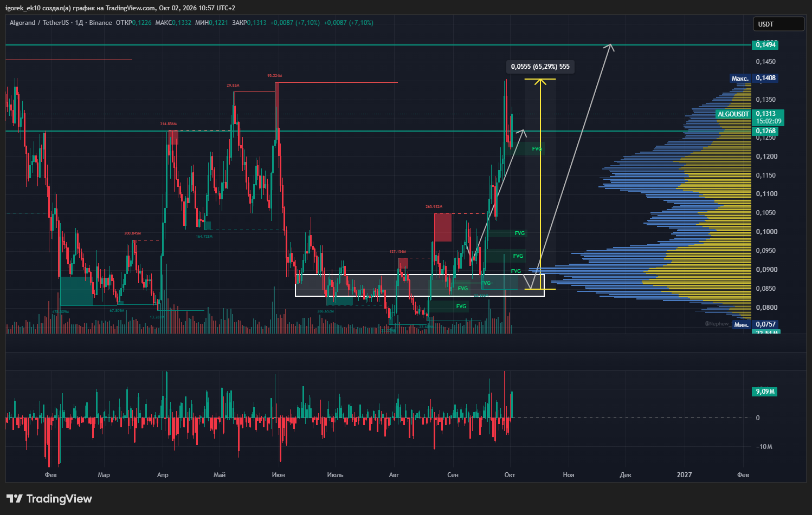Click the ОТКР open value 0,1226
This screenshot has height=515, width=812.
142,23
